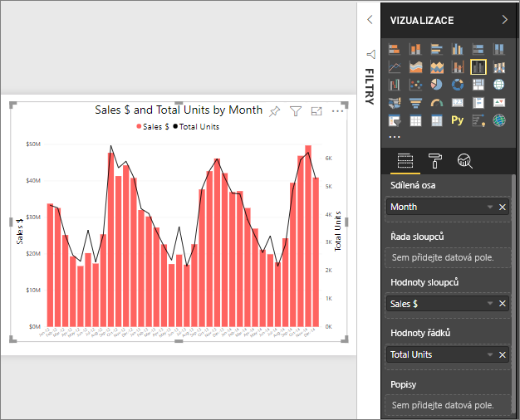The height and width of the screenshot is (420, 520).
Task: Show more visuals via the ellipsis
Action: [395, 136]
